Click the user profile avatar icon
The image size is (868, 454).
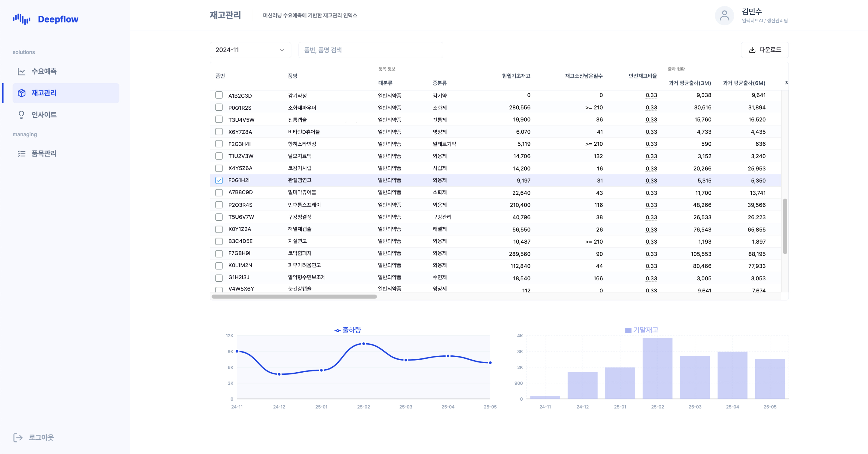(724, 15)
